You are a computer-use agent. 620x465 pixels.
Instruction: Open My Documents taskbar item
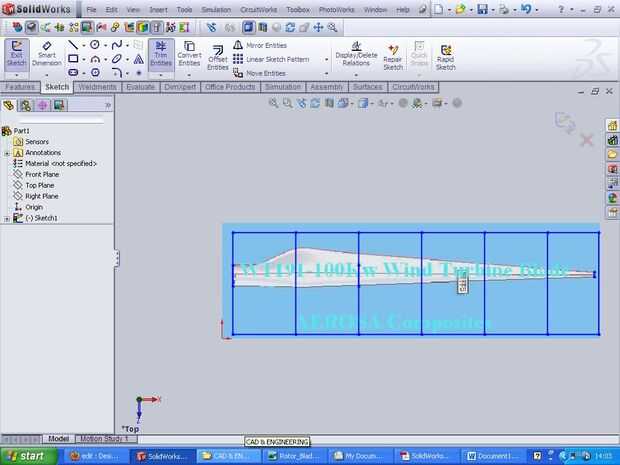pos(359,456)
